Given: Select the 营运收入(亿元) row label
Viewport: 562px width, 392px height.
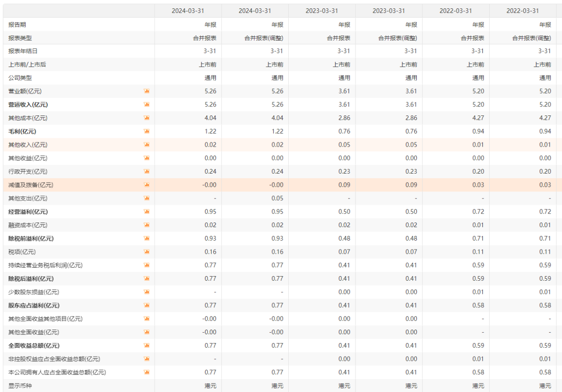Looking at the screenshot, I should (31, 104).
